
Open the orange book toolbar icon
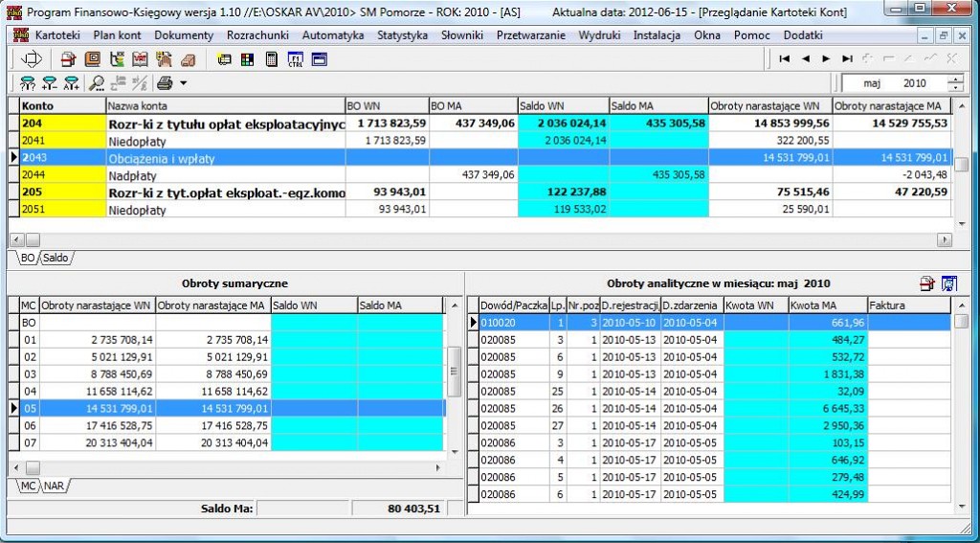tap(92, 59)
